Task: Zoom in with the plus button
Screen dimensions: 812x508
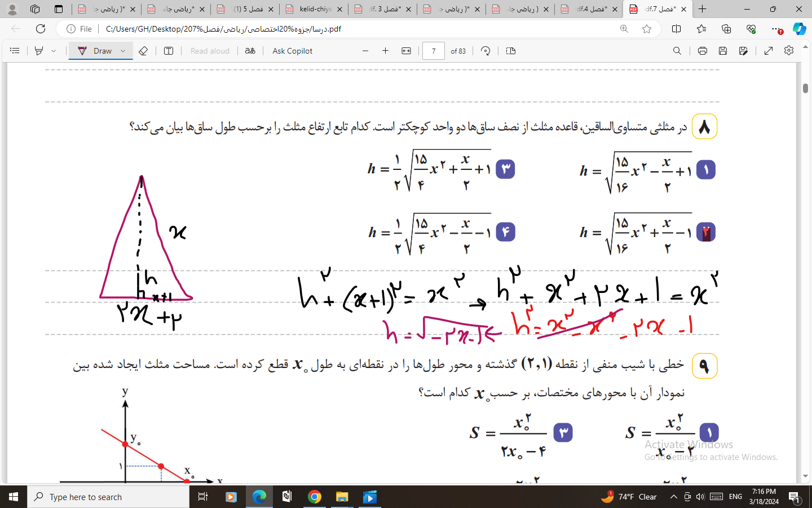Action: [x=386, y=51]
